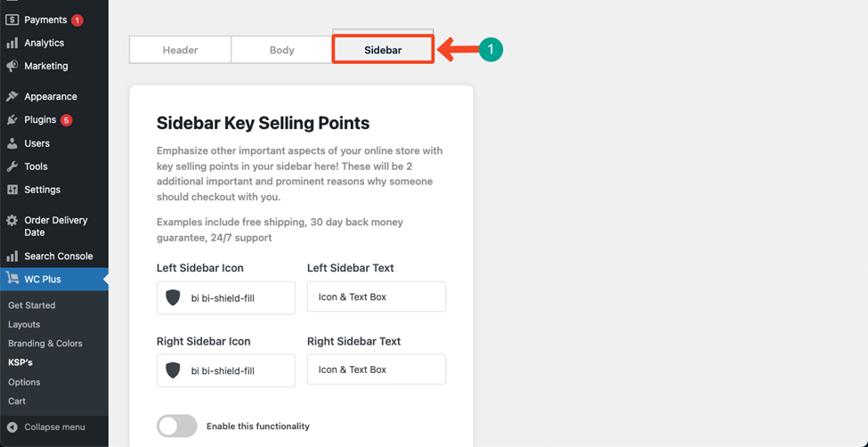Image resolution: width=868 pixels, height=447 pixels.
Task: Click the Marketing megaphone icon
Action: tap(12, 66)
